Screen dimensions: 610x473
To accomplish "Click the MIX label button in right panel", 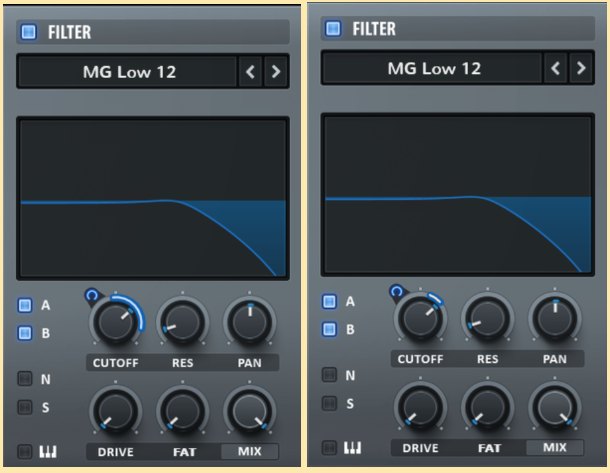I will [x=555, y=448].
